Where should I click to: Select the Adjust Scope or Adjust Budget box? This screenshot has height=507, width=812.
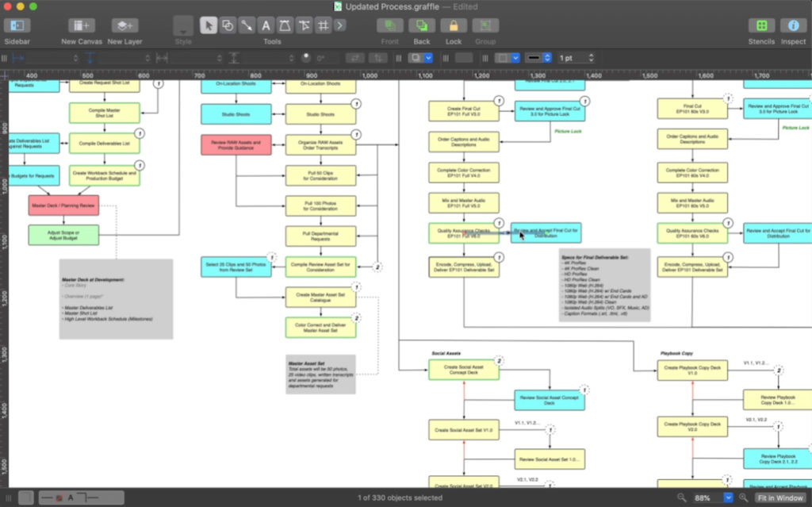[63, 235]
